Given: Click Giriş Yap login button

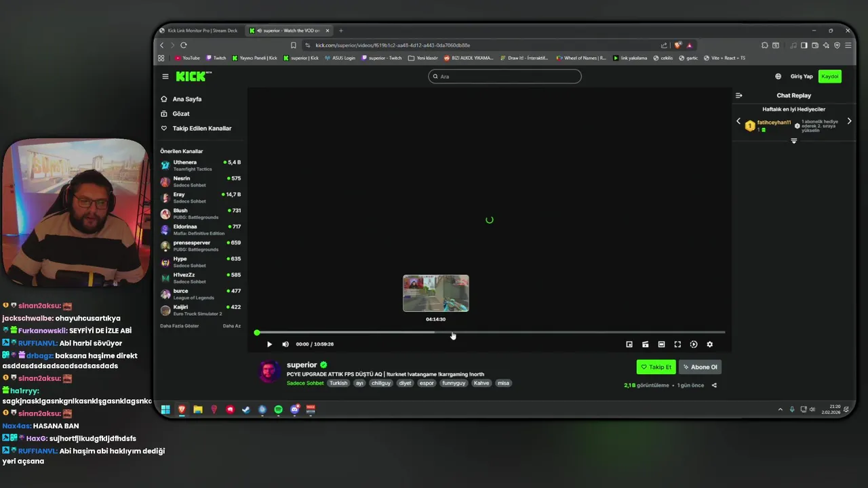Looking at the screenshot, I should (x=802, y=77).
